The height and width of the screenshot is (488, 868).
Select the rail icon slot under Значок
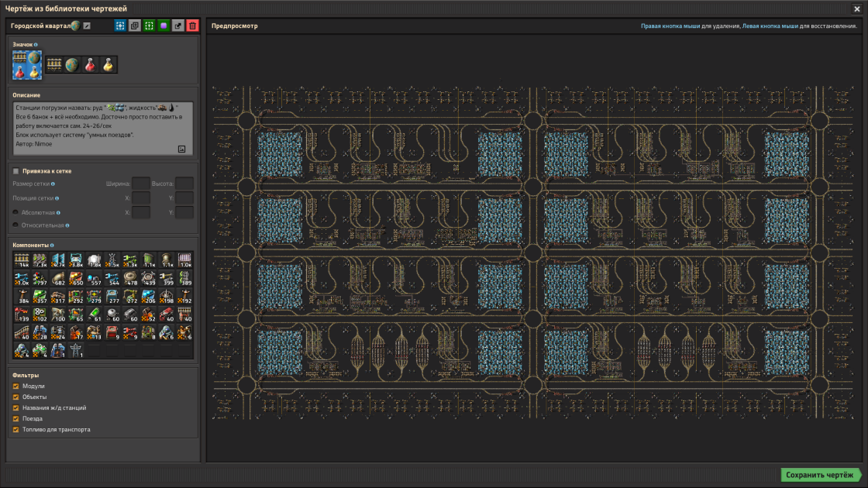[x=53, y=65]
